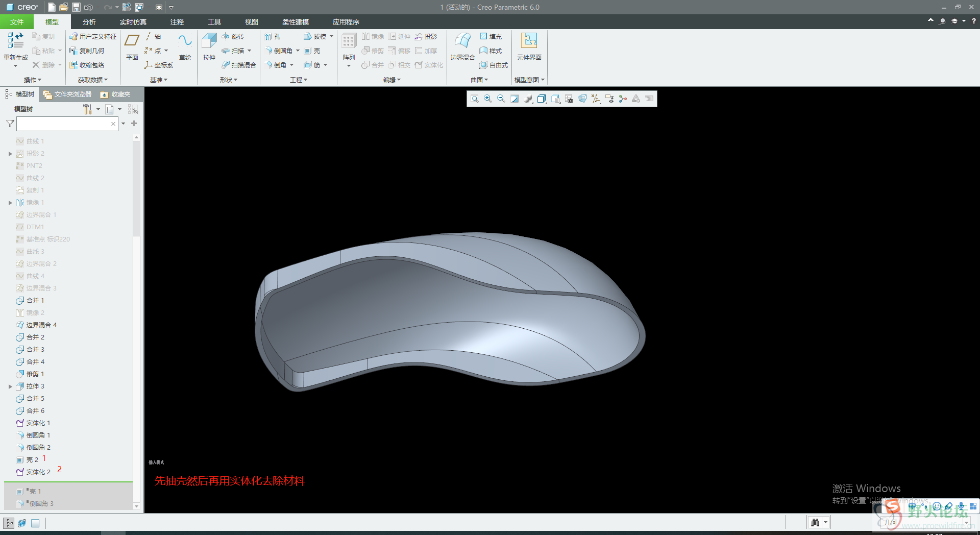Select the Boundary Blend (边界混合) ribbon tool
Screen dimensions: 980x535
tap(462, 42)
